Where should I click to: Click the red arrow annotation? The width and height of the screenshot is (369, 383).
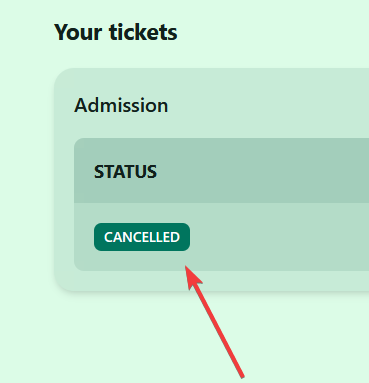click(215, 322)
